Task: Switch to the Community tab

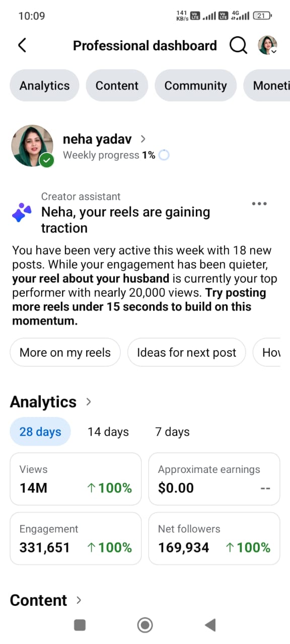Action: click(x=195, y=86)
